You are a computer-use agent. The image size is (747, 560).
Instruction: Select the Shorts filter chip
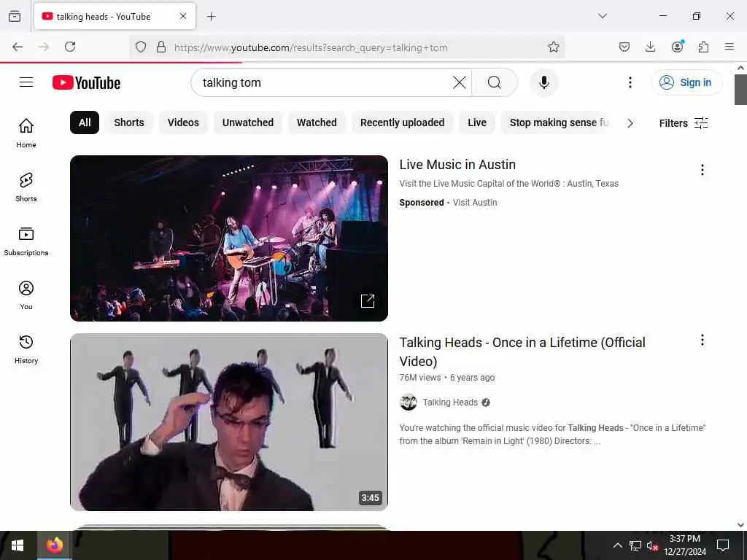(129, 122)
